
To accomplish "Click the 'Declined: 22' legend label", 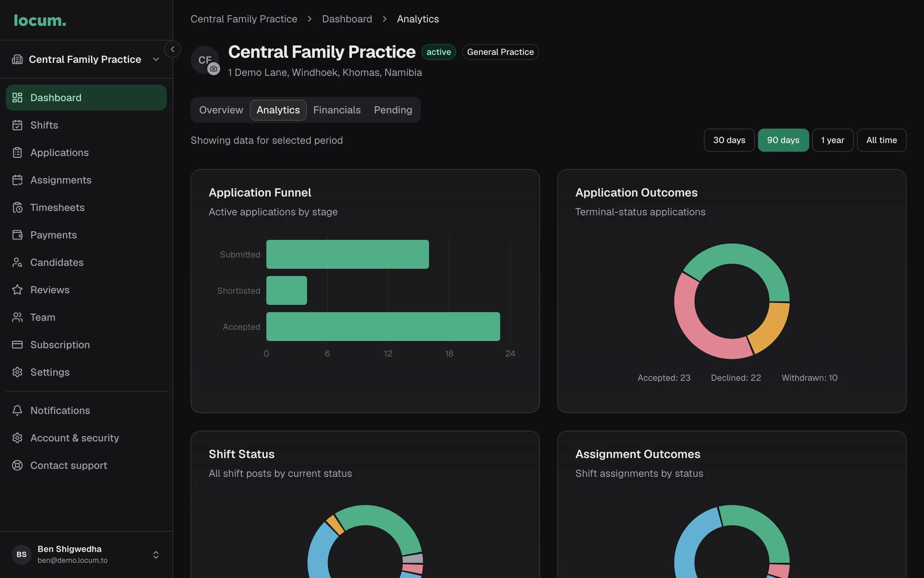I will tap(736, 378).
